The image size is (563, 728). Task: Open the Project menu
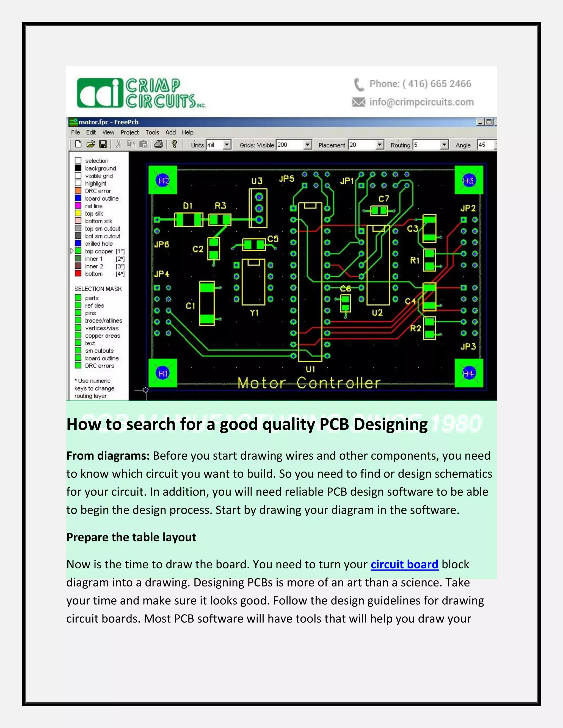click(130, 132)
